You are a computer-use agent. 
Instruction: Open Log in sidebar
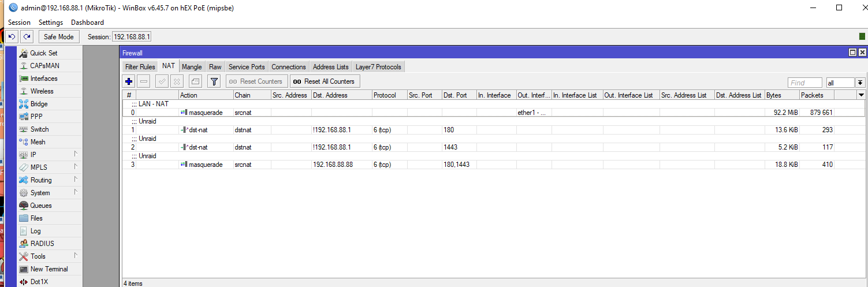tap(49, 231)
